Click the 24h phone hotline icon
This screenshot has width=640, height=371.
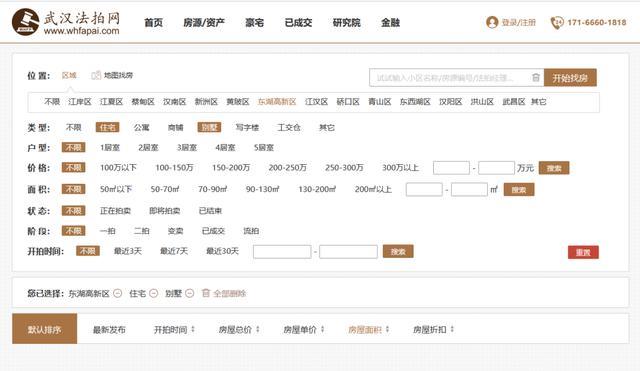pyautogui.click(x=557, y=22)
